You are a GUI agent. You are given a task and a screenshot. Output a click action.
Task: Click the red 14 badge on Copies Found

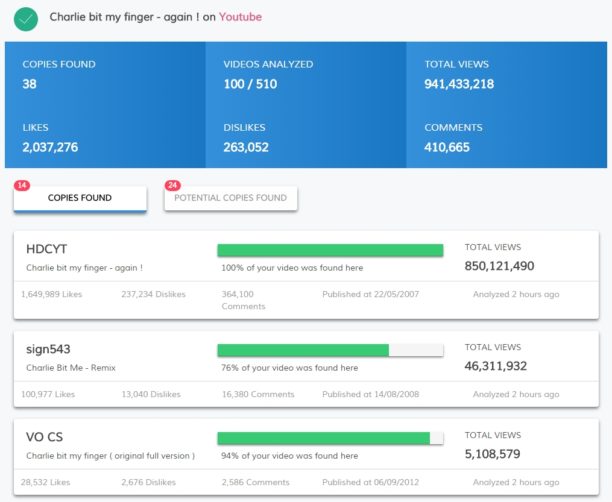22,185
